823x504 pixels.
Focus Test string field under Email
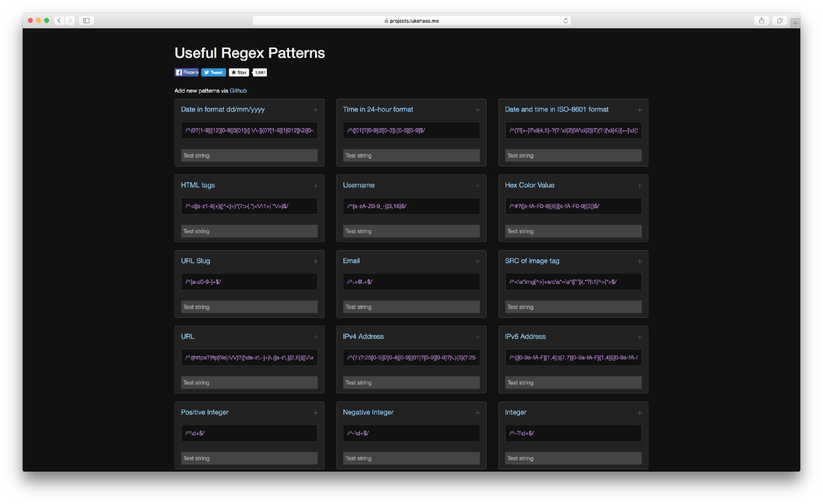click(411, 307)
